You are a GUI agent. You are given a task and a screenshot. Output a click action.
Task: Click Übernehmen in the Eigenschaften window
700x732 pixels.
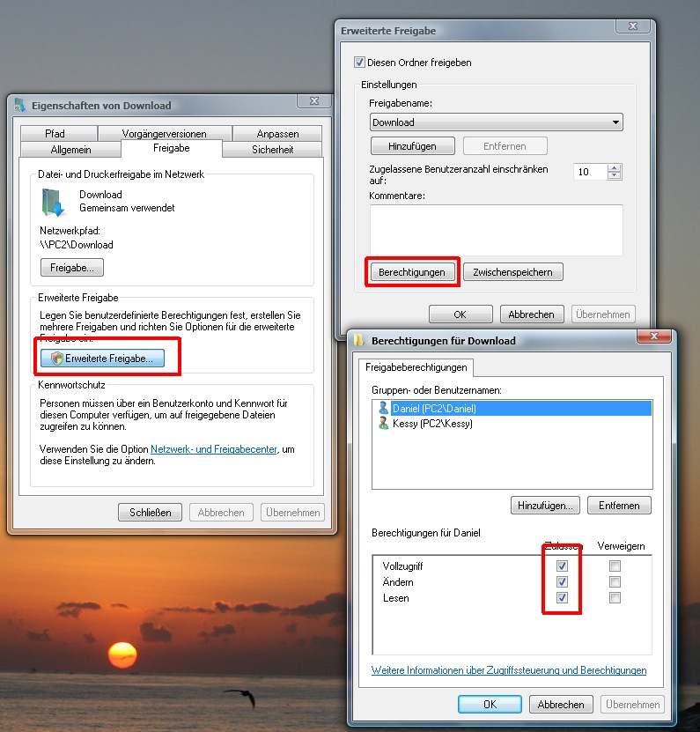click(x=292, y=512)
